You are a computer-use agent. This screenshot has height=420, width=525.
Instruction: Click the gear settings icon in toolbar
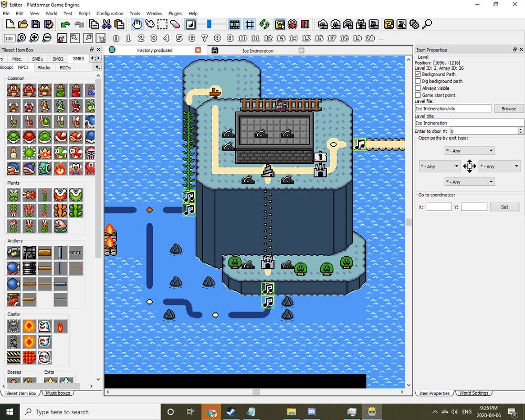coord(414,24)
